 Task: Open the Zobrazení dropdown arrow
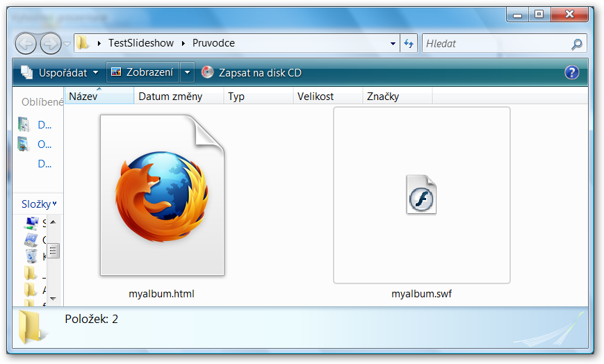188,72
